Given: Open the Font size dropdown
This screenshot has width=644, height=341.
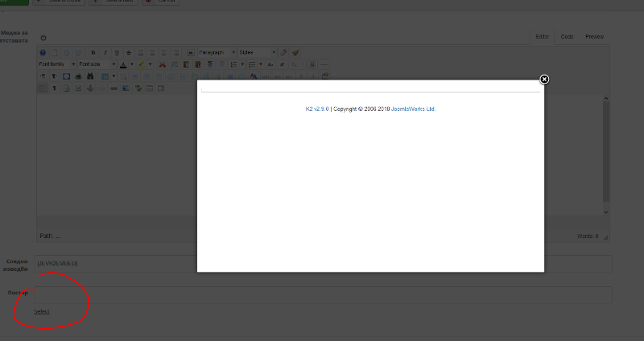Looking at the screenshot, I should tap(97, 64).
